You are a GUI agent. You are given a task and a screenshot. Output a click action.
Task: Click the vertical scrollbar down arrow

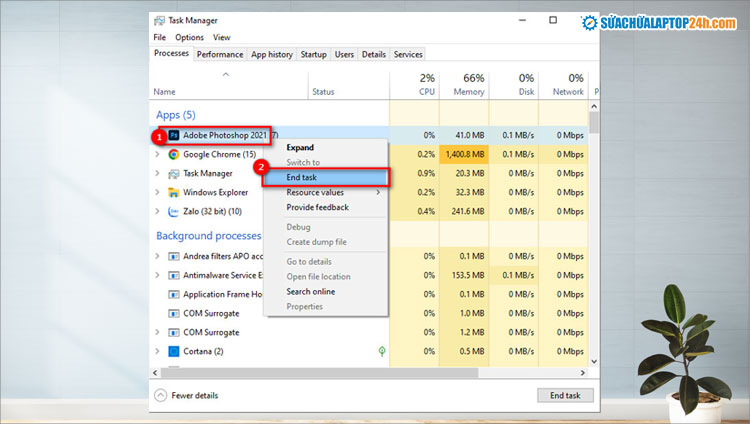(594, 362)
